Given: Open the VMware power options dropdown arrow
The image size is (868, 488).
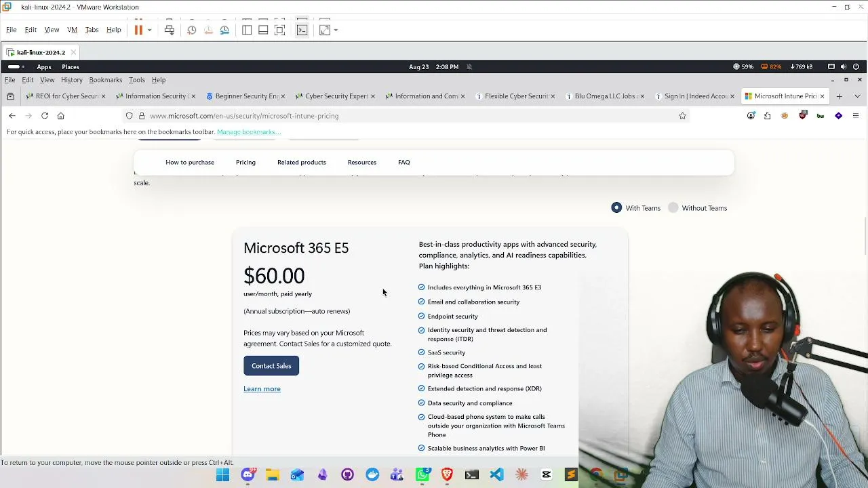Looking at the screenshot, I should click(x=149, y=30).
